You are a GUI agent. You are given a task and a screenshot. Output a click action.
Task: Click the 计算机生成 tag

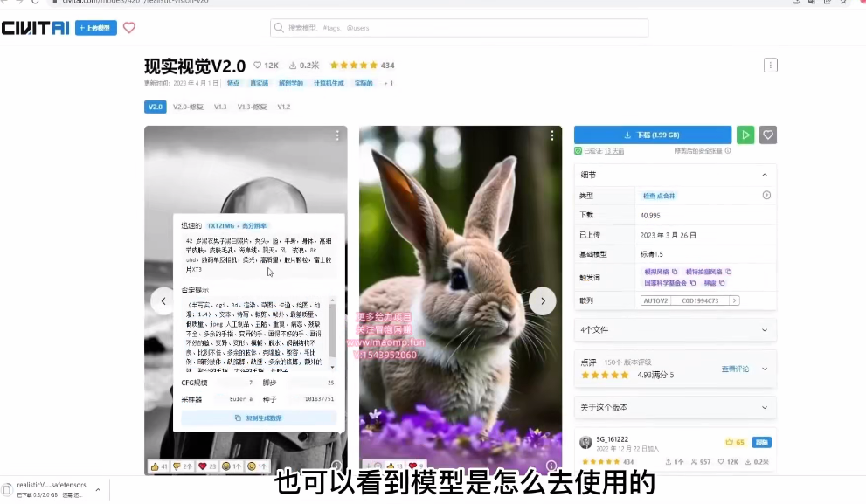329,83
